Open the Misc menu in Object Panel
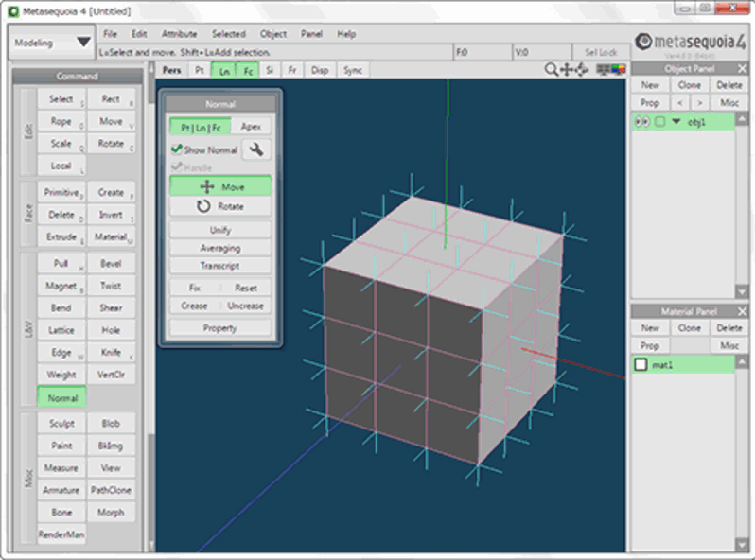The width and height of the screenshot is (755, 560). [729, 102]
